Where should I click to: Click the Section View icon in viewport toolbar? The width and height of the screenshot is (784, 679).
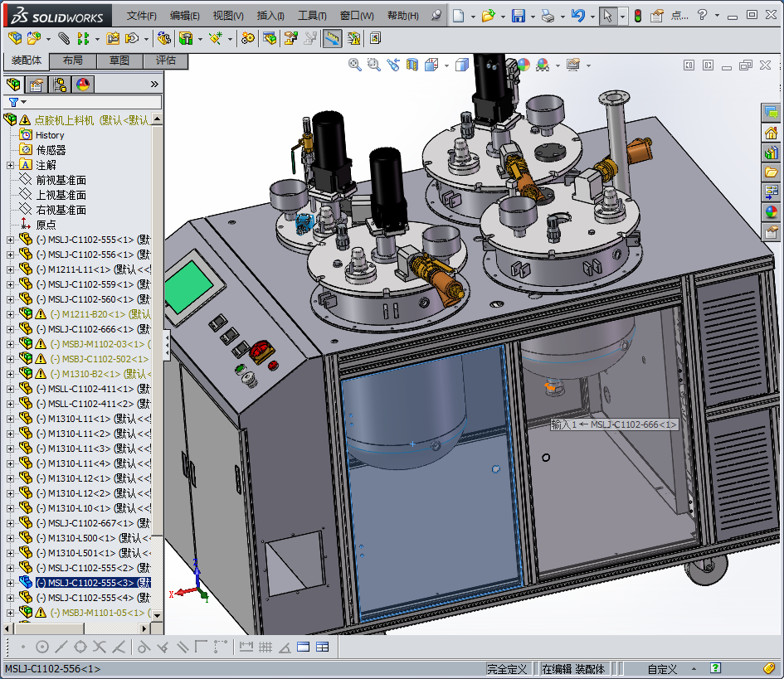412,65
